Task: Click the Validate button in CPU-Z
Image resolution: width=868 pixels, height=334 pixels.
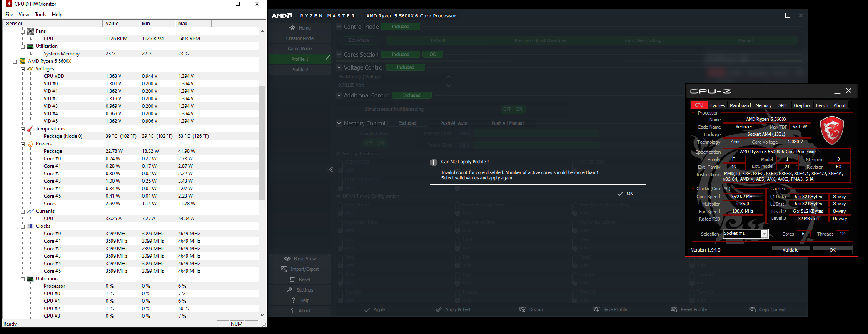Action: [x=791, y=250]
